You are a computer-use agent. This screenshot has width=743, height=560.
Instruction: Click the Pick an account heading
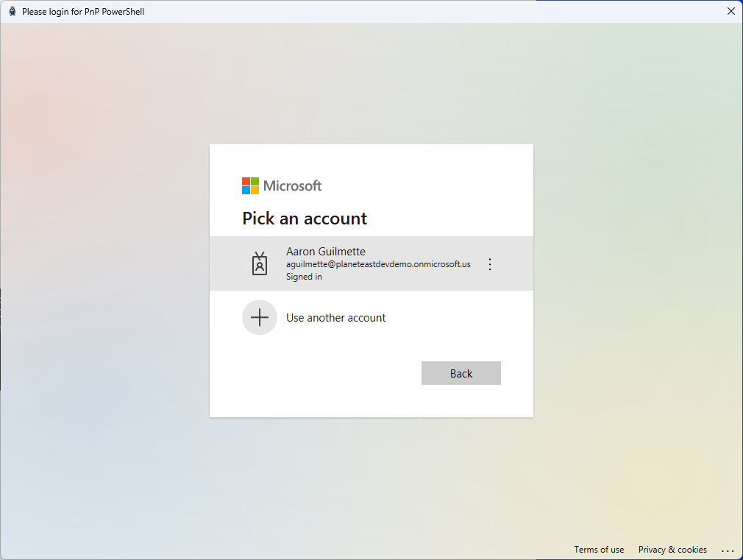305,219
